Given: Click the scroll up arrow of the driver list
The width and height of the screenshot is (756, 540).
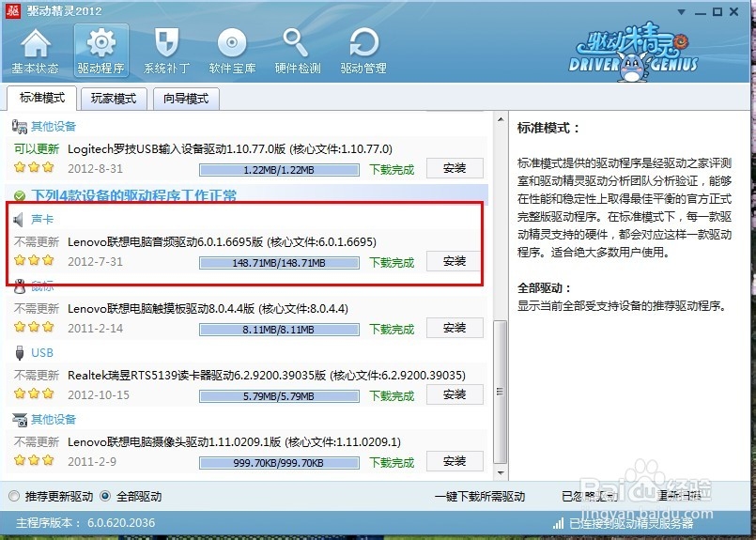Looking at the screenshot, I should pos(501,119).
